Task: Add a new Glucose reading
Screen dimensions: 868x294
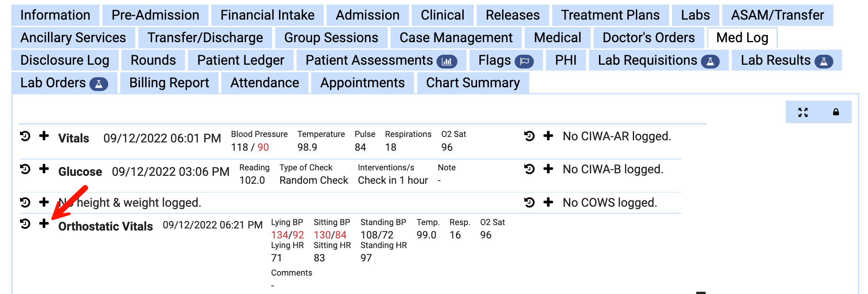Action: (44, 169)
